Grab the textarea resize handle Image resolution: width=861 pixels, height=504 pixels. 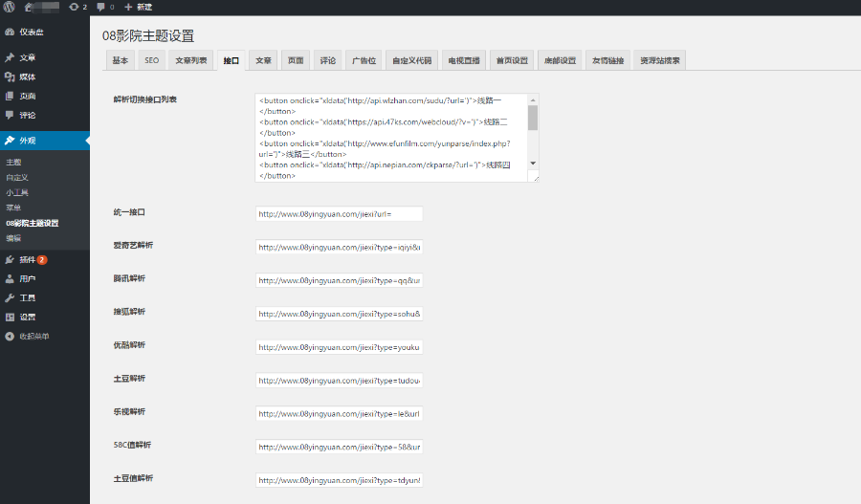536,178
